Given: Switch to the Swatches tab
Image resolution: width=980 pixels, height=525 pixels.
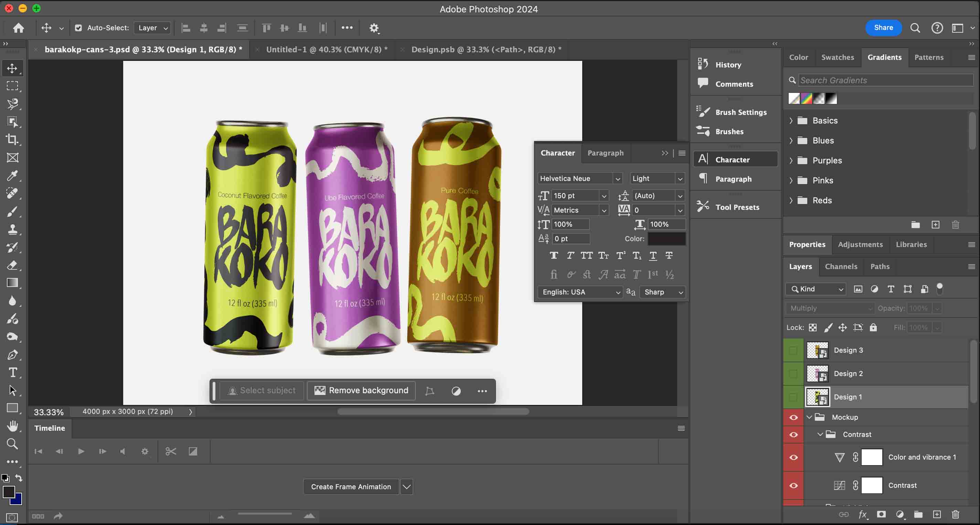Looking at the screenshot, I should pyautogui.click(x=837, y=57).
